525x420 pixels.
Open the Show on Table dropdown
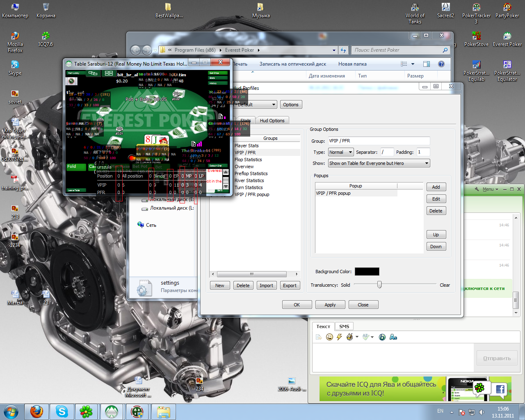tap(379, 163)
